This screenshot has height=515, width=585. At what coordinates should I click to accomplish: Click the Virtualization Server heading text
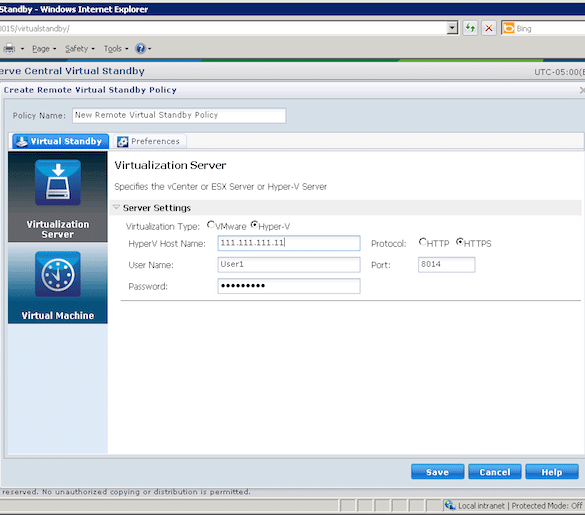coord(170,165)
